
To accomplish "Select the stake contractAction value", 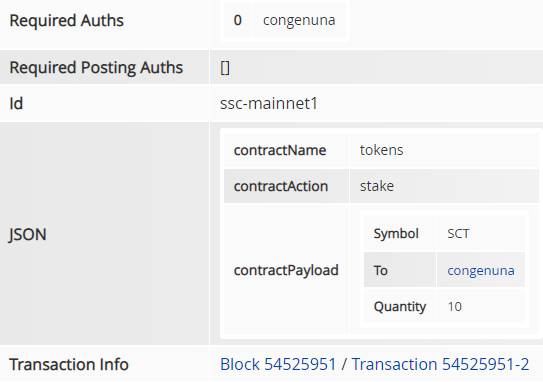I will (x=377, y=186).
